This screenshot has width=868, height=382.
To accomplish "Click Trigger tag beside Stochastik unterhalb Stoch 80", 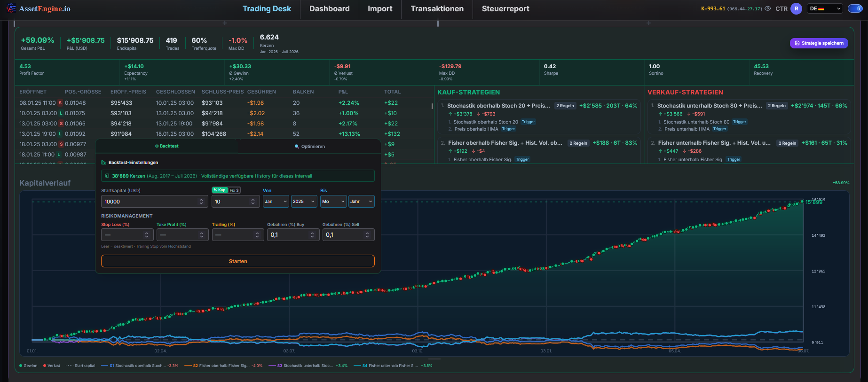I will pyautogui.click(x=740, y=122).
